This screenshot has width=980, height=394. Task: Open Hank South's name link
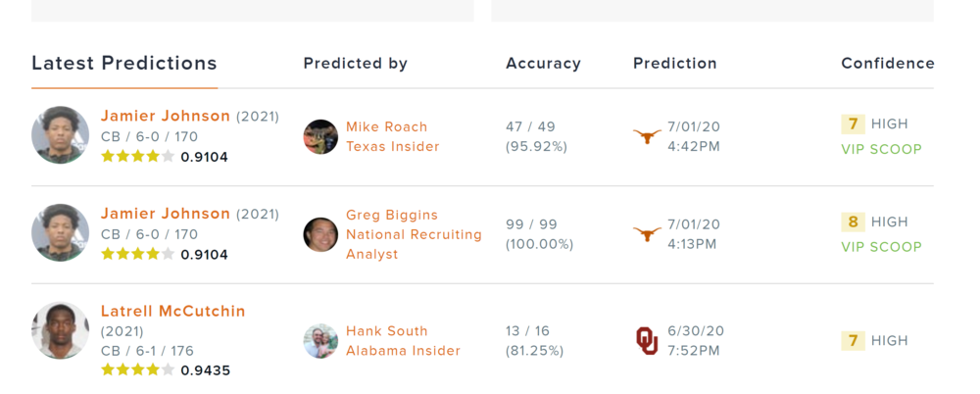click(x=386, y=331)
